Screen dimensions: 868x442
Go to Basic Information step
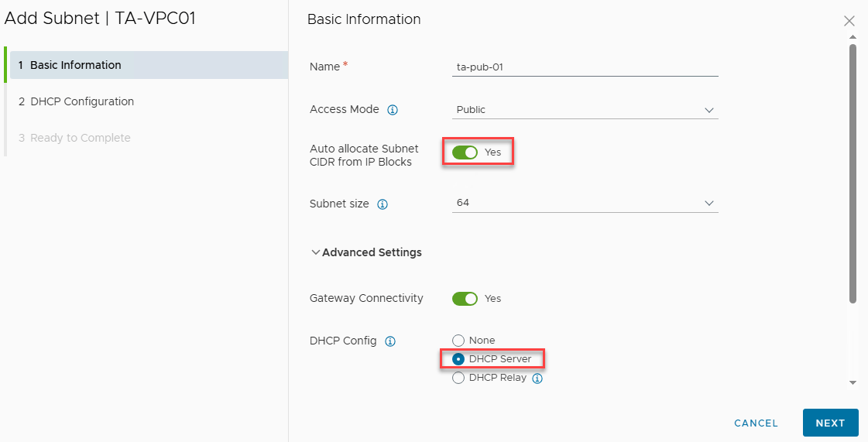[x=76, y=65]
